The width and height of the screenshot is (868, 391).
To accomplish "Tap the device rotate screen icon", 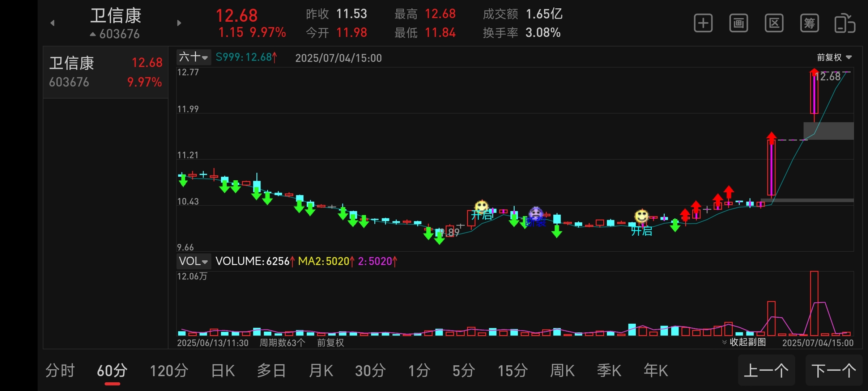I will 845,23.
